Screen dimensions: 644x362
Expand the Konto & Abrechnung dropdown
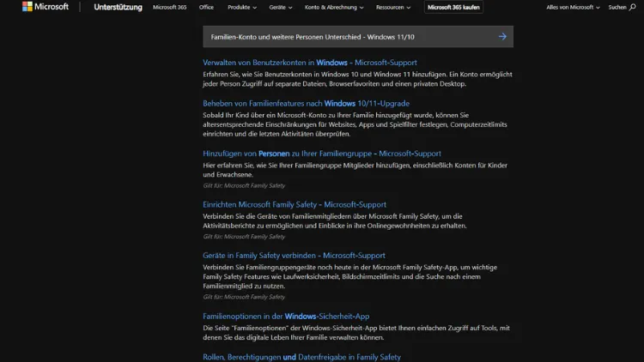(x=334, y=7)
